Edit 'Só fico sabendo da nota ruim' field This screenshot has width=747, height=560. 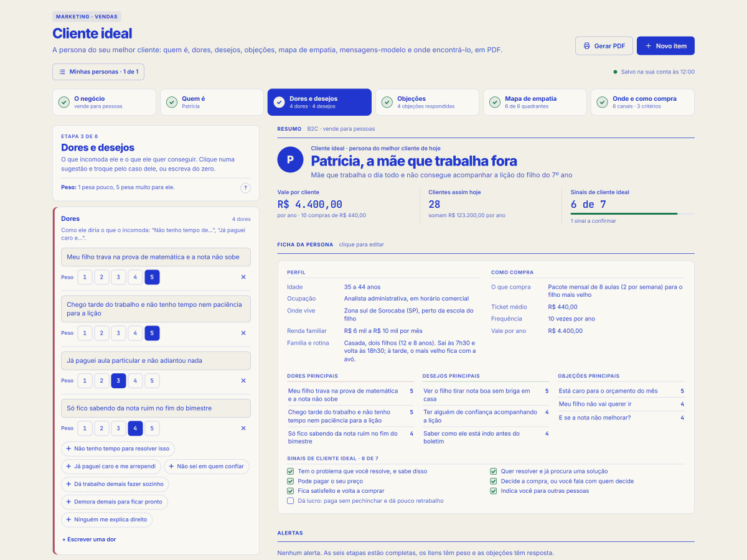(156, 408)
